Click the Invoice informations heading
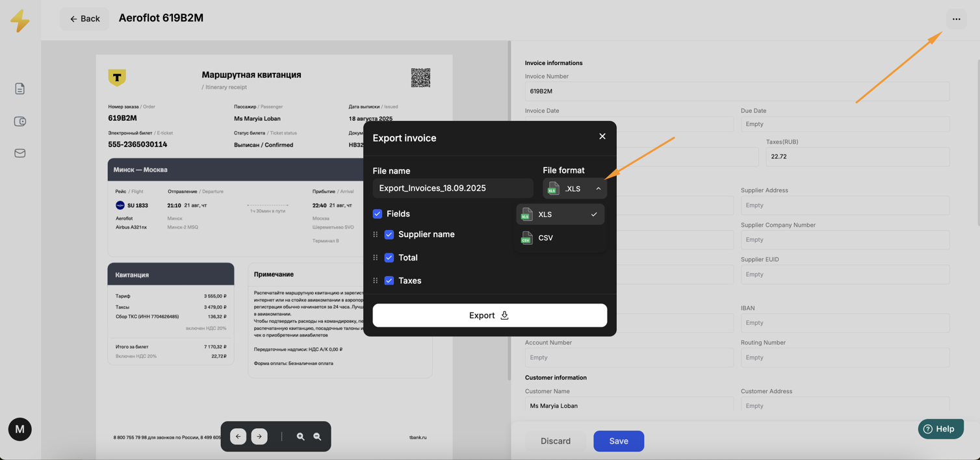Screen dimensions: 980x460 pyautogui.click(x=554, y=63)
